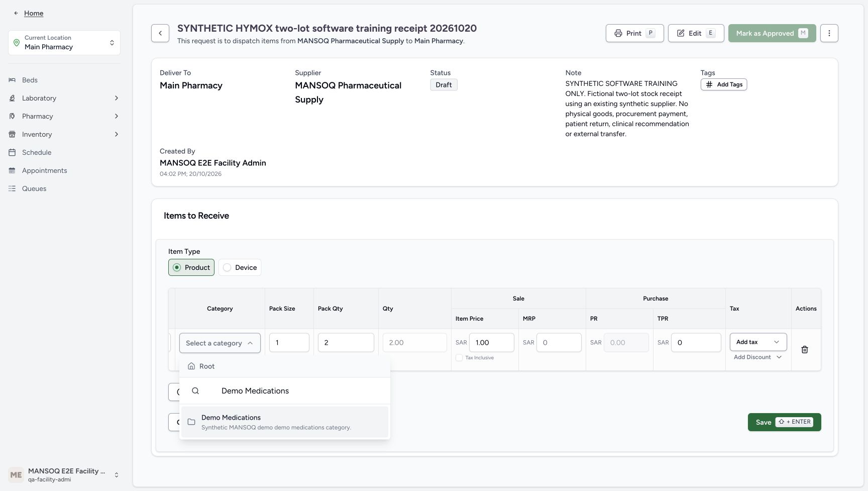Screen dimensions: 868x491
Task: Open the Current Location switcher
Action: 64,43
